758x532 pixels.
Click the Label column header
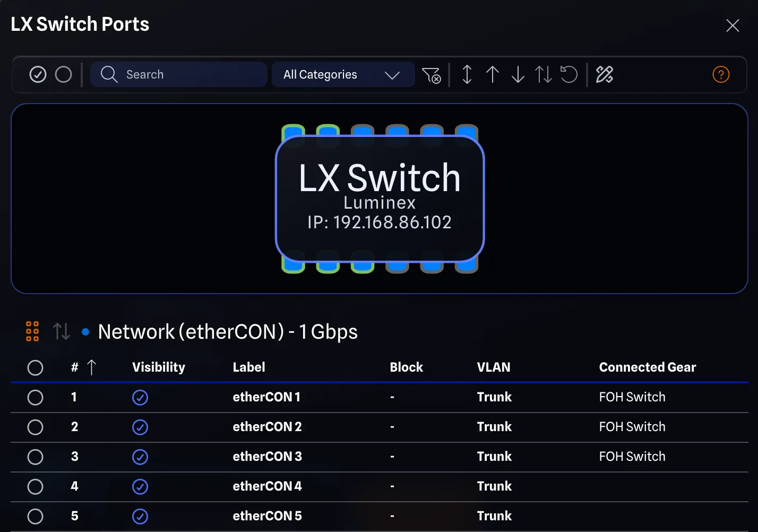(x=249, y=367)
